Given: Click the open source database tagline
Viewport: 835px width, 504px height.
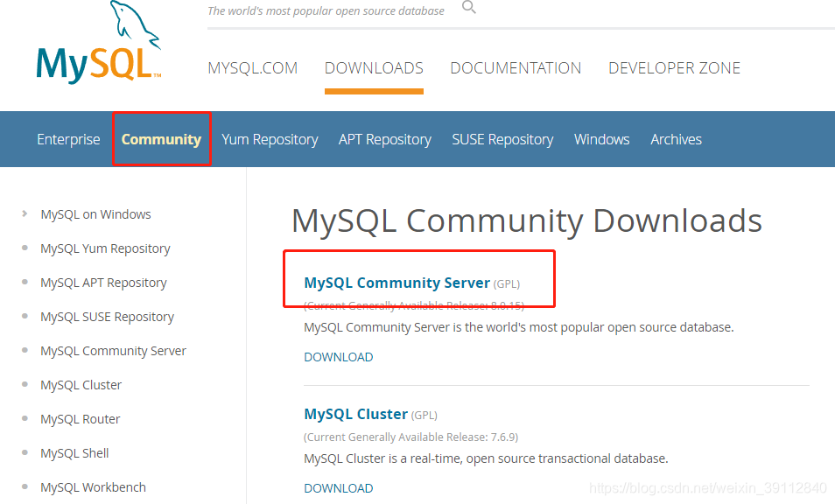Looking at the screenshot, I should 326,10.
